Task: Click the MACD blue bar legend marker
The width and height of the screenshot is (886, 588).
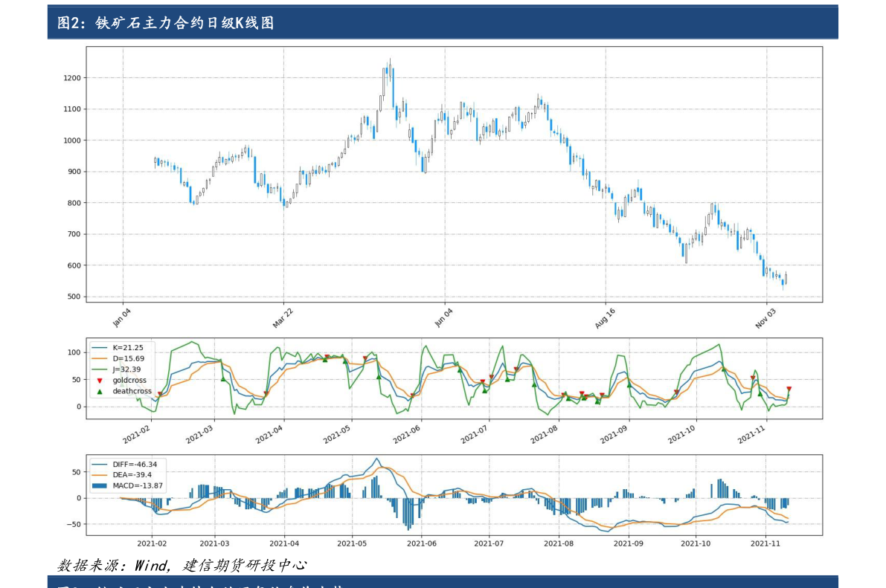Action: point(100,485)
